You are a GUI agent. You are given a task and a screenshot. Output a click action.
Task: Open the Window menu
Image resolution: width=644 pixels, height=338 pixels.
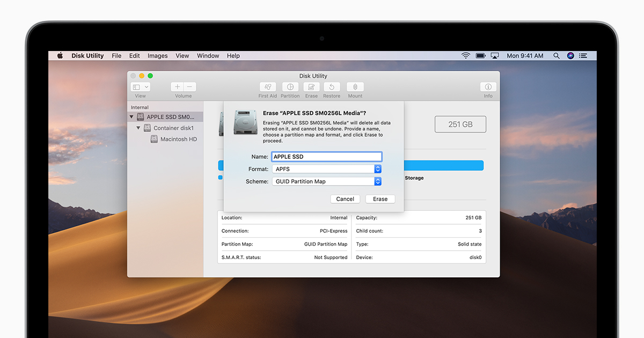coord(208,56)
